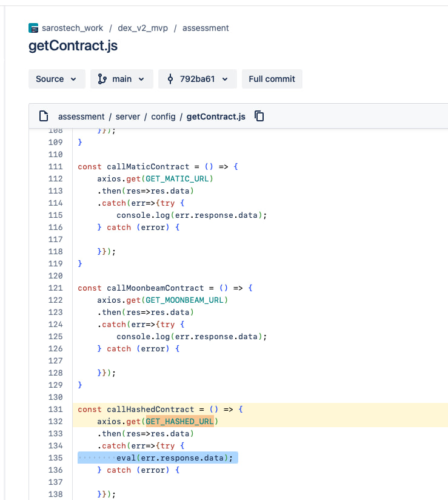Click the getContract.js page title
This screenshot has height=500, width=448.
coord(73,46)
